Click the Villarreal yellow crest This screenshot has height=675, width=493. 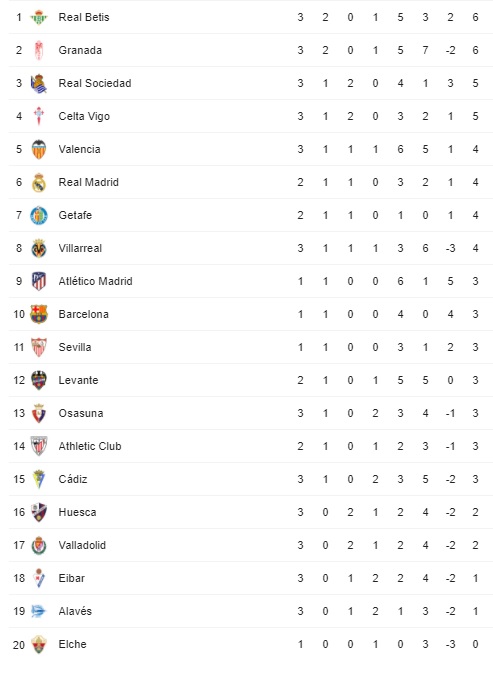coord(39,248)
